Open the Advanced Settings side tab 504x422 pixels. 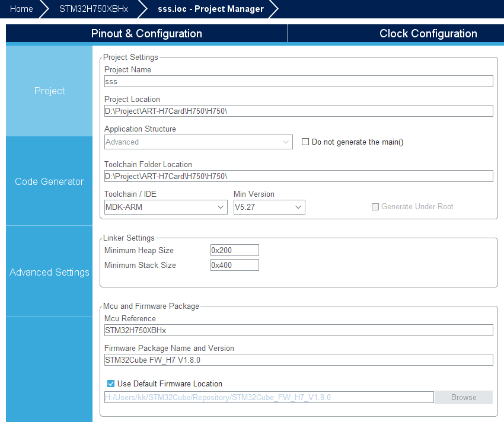[x=49, y=272]
